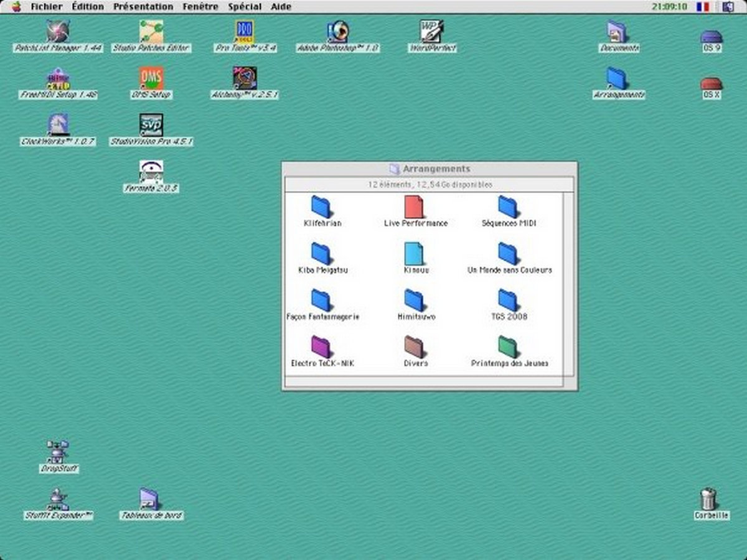Click the French flag keyboard menu

(x=703, y=7)
